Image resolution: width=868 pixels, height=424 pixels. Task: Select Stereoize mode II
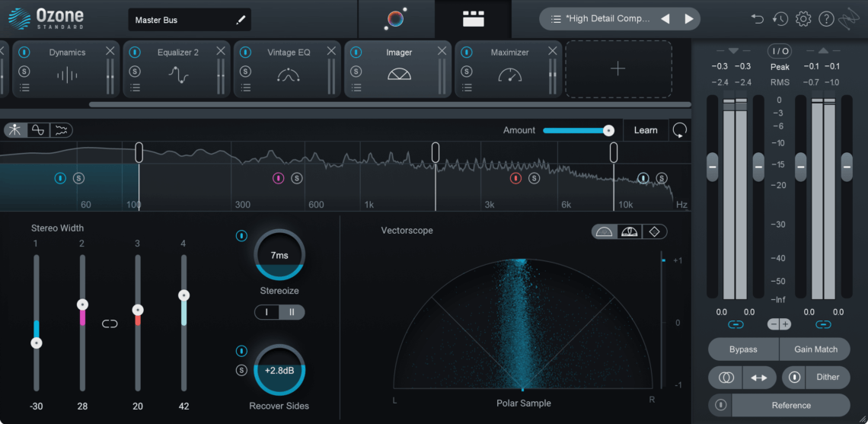[x=292, y=312]
